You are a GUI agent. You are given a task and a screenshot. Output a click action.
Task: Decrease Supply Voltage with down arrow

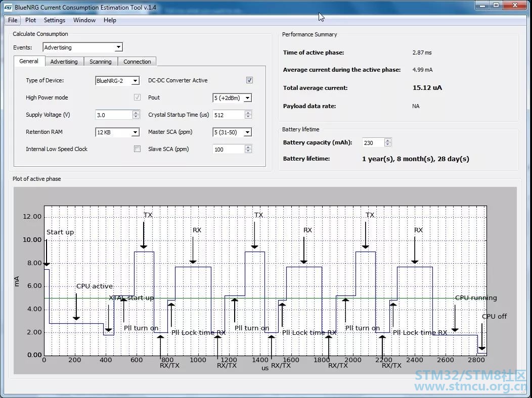pos(136,117)
